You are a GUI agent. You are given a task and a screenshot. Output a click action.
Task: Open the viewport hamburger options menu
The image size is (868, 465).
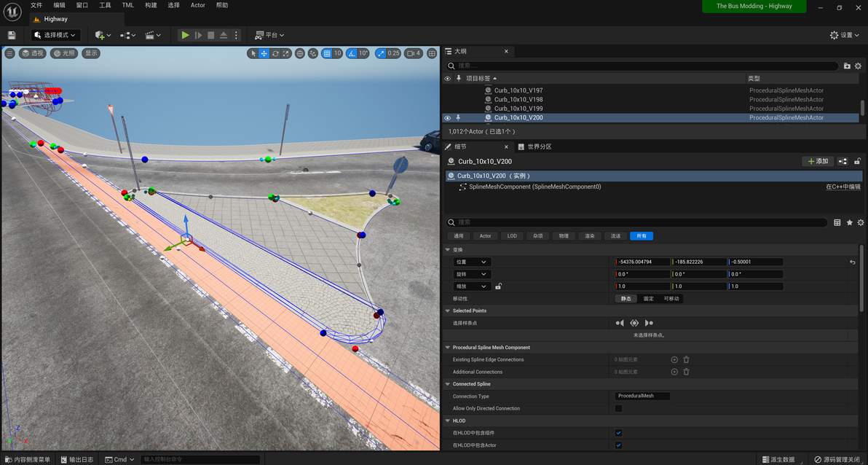point(10,53)
